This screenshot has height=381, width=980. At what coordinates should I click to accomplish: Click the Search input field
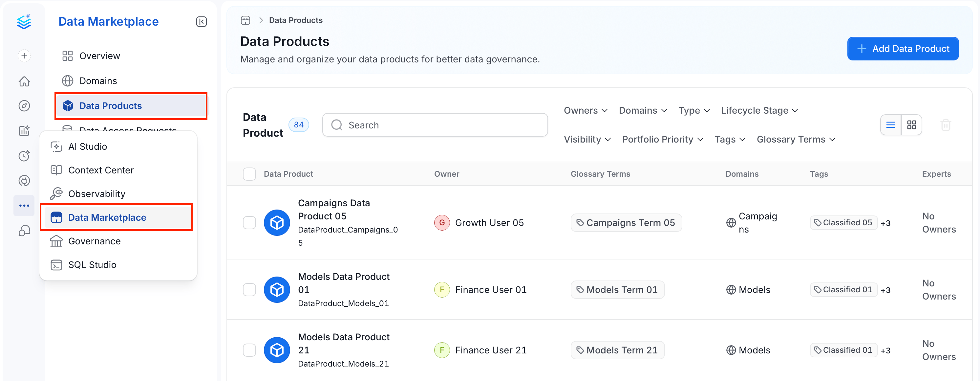point(435,125)
